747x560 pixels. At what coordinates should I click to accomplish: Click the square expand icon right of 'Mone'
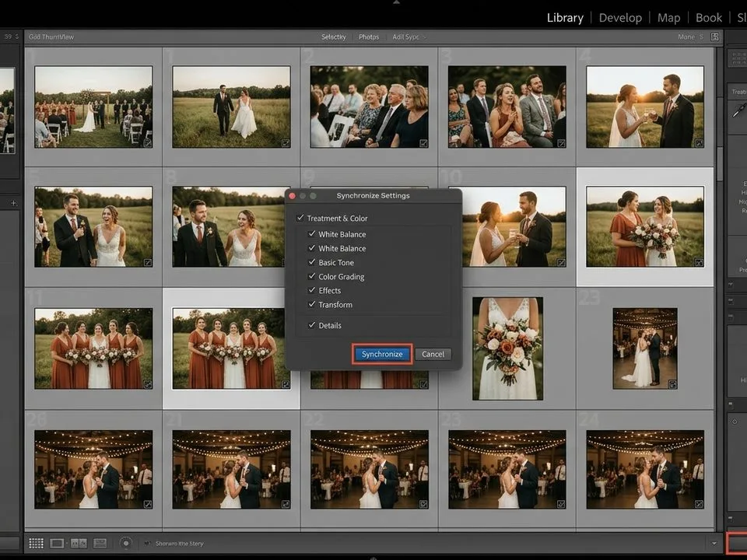point(714,37)
